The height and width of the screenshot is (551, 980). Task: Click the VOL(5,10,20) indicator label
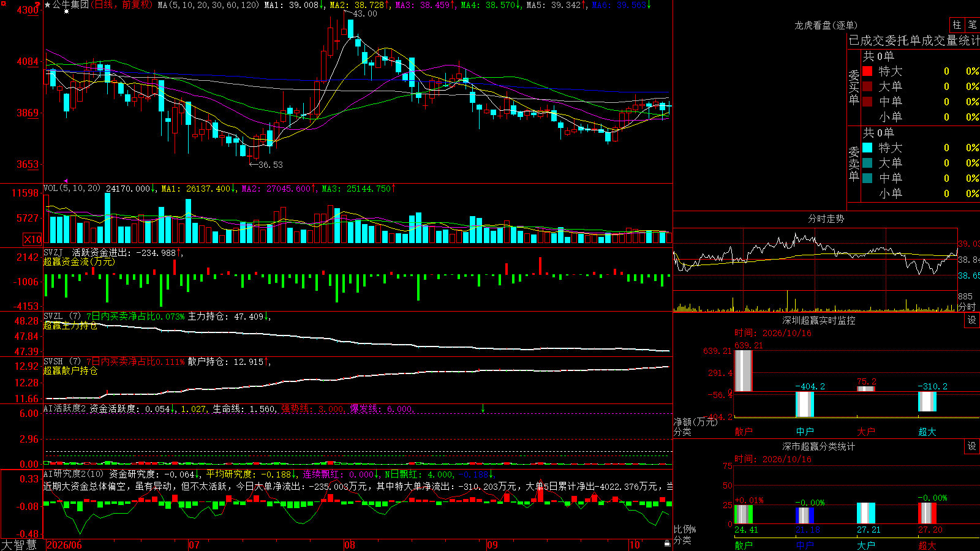pyautogui.click(x=72, y=188)
